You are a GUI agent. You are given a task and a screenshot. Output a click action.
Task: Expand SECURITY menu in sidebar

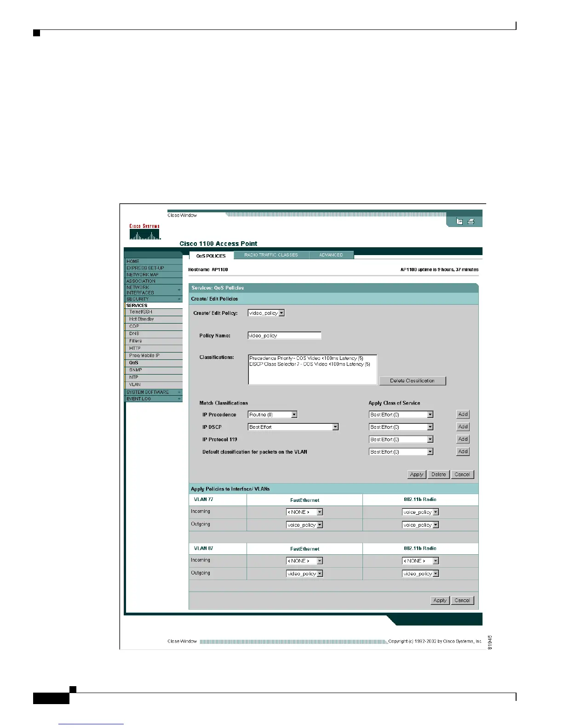pos(154,299)
